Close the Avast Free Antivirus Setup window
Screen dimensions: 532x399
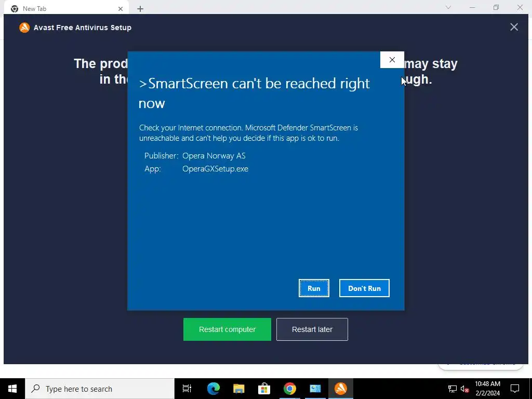coord(514,27)
